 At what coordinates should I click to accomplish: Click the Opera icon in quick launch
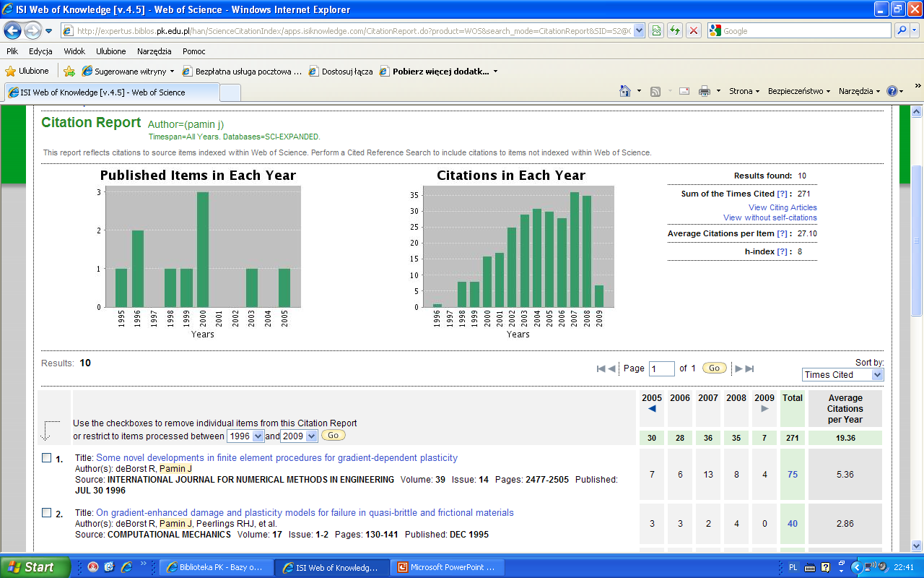click(x=93, y=567)
